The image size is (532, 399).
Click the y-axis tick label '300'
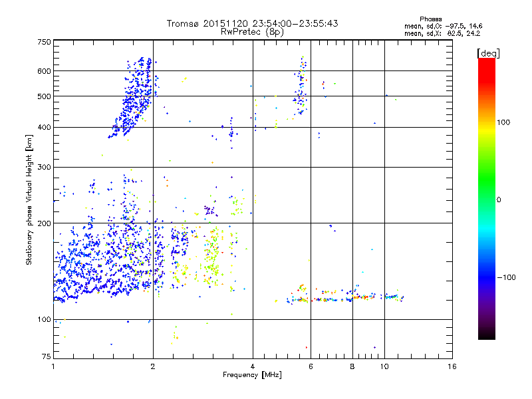point(44,167)
